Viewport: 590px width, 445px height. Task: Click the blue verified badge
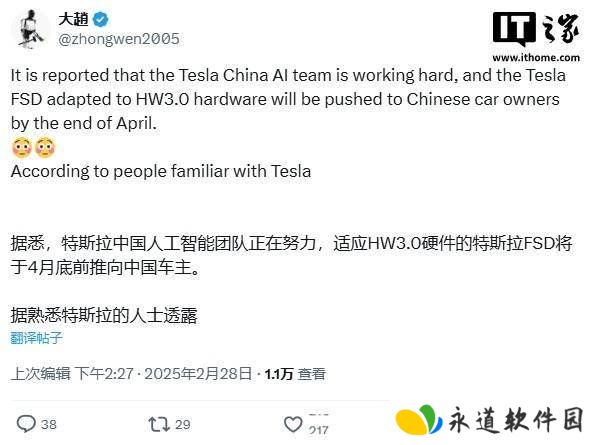click(x=100, y=20)
